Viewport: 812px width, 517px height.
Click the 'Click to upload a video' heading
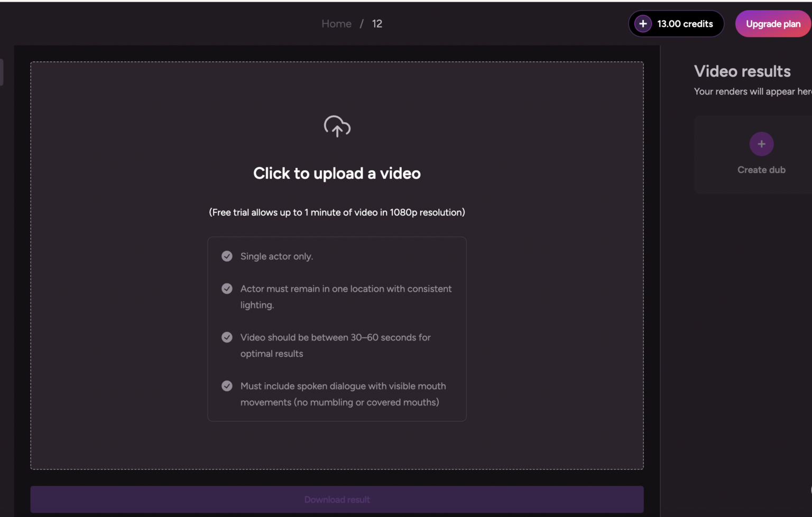[x=337, y=173]
